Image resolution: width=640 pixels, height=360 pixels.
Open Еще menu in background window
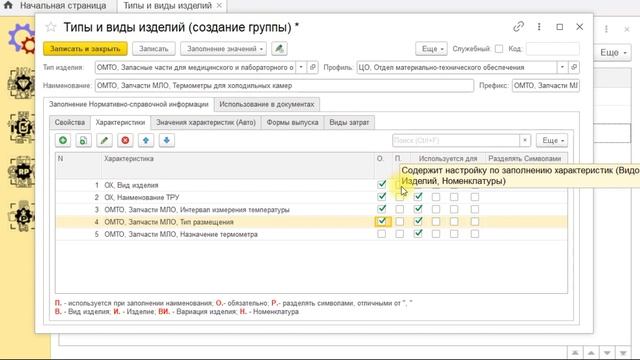click(612, 52)
